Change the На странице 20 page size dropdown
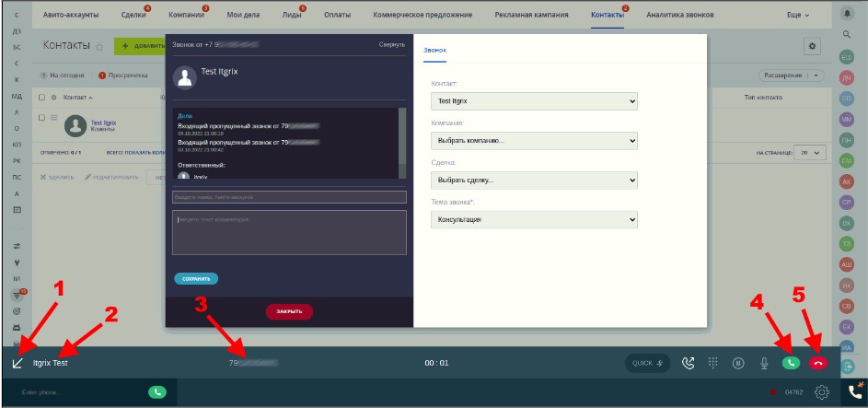This screenshot has width=868, height=408. (x=810, y=153)
